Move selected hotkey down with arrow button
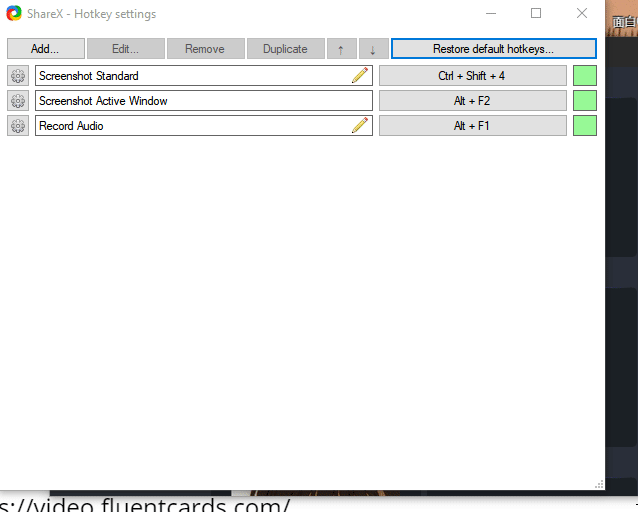This screenshot has height=512, width=638. coord(374,49)
